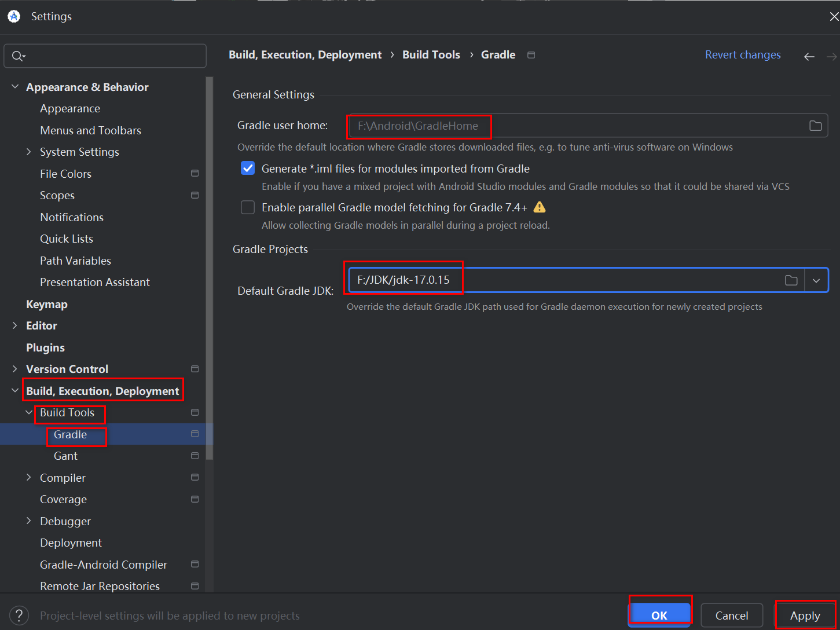The width and height of the screenshot is (840, 630).
Task: Click project-level icon on Build Tools row
Action: [195, 412]
